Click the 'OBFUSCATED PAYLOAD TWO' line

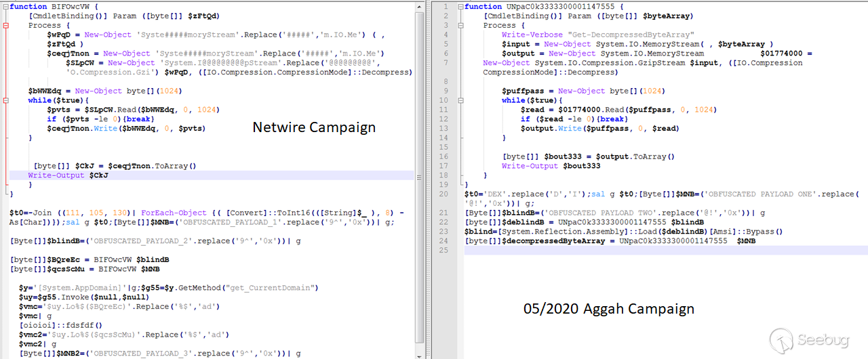pos(615,213)
